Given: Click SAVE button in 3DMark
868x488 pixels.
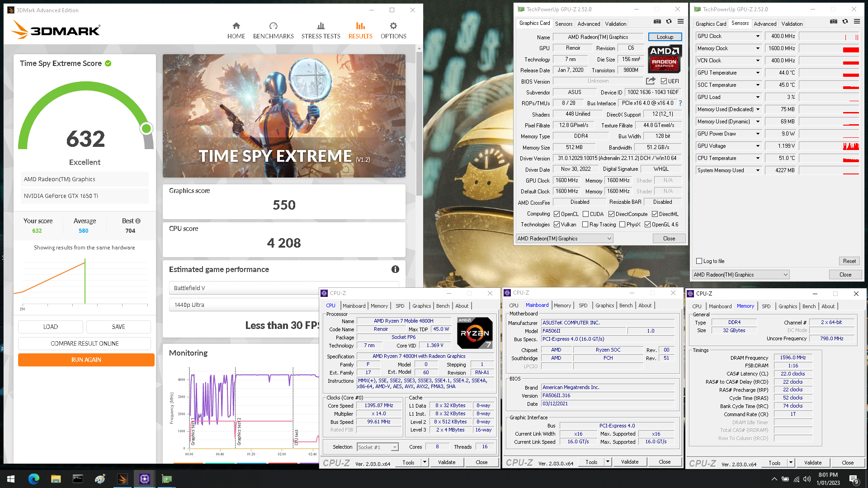Looking at the screenshot, I should (118, 327).
